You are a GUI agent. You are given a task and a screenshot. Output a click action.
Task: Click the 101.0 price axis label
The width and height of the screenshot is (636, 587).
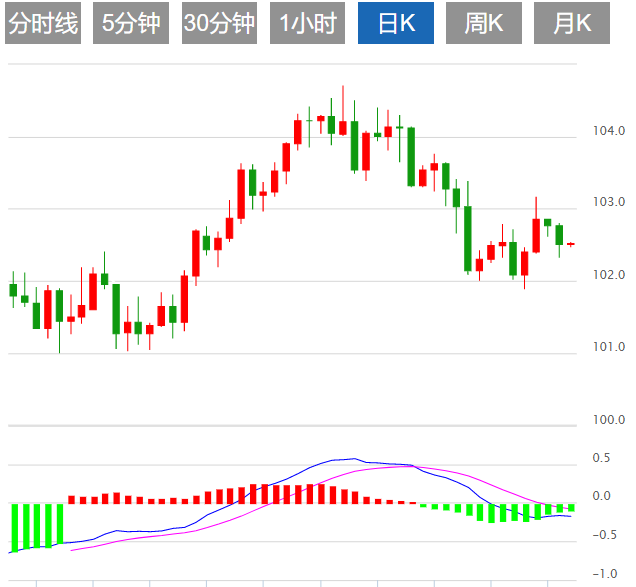[x=608, y=348]
